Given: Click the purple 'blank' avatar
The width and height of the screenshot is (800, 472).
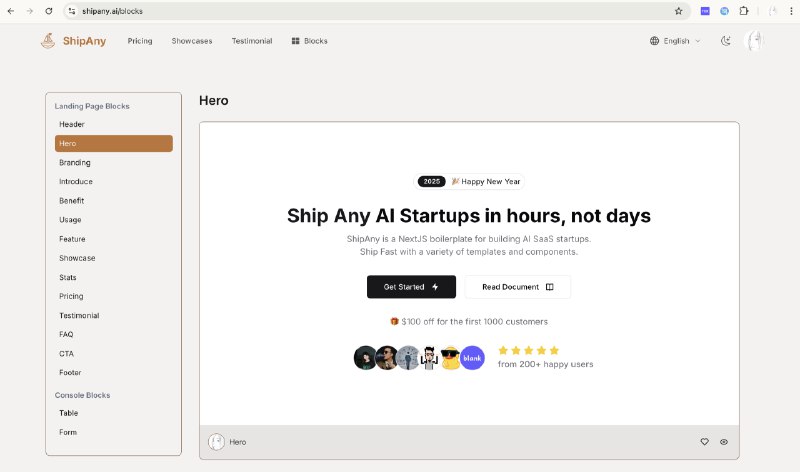Looking at the screenshot, I should click(x=472, y=358).
